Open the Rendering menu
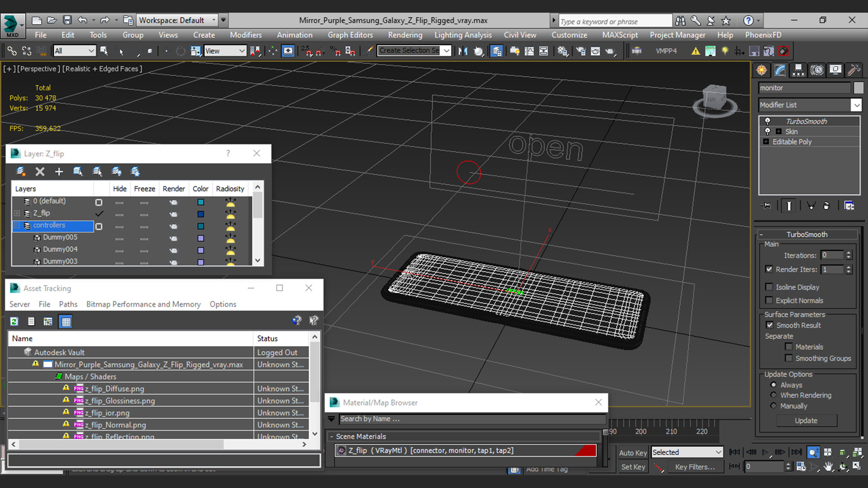Screen dimensions: 868x488 [x=405, y=35]
